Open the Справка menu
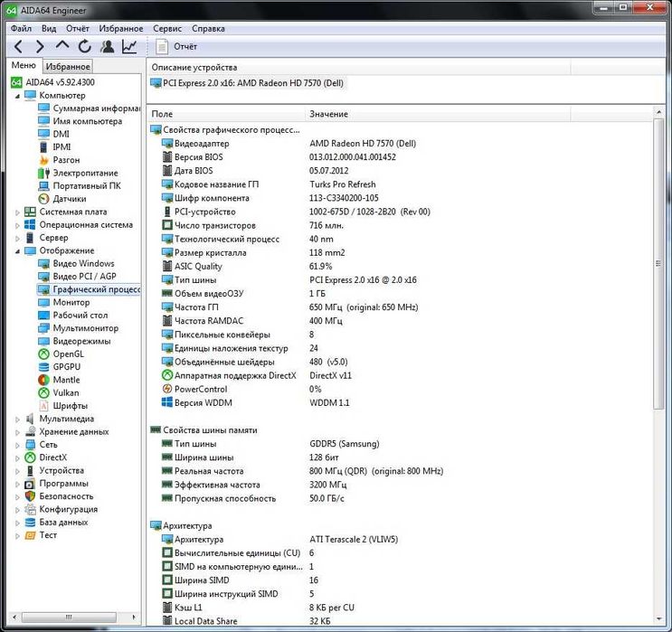This screenshot has width=672, height=632. [208, 29]
